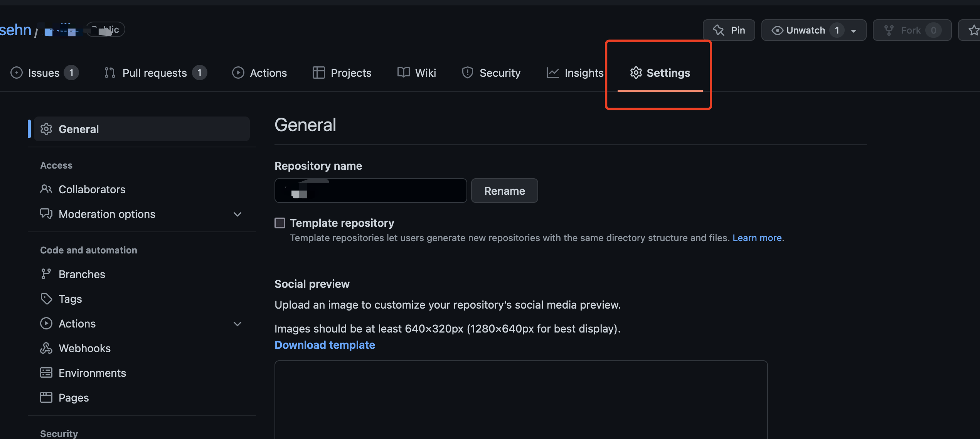This screenshot has height=439, width=980.
Task: Click the Security shield icon
Action: (467, 73)
